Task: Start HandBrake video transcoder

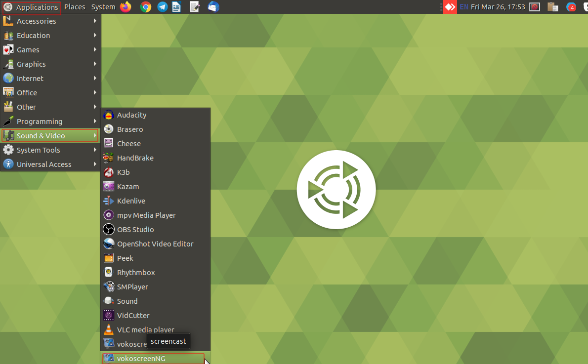Action: [156, 158]
